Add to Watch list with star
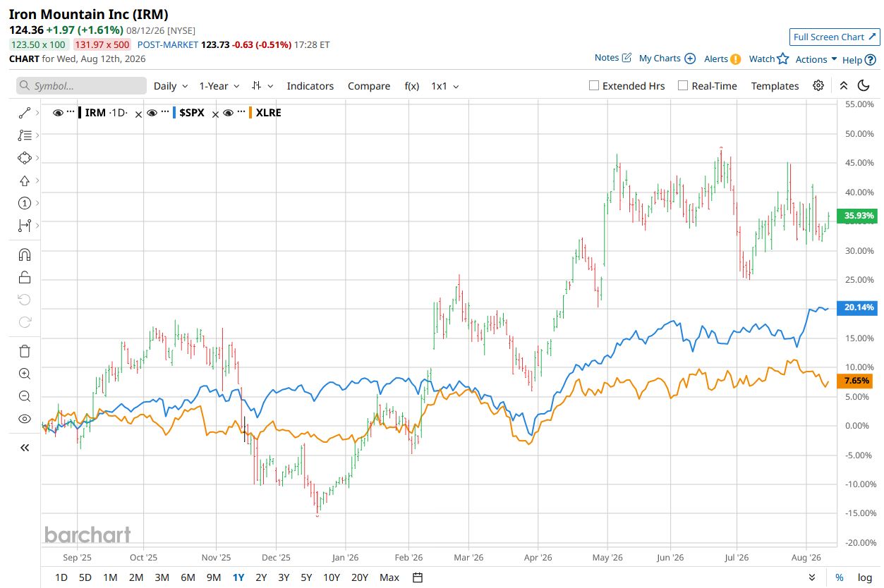 click(768, 59)
